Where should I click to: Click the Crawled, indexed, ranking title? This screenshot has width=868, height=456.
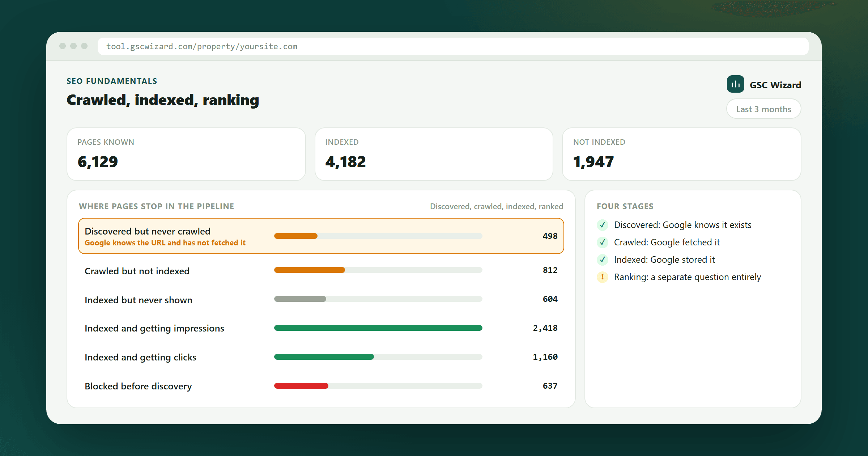click(163, 100)
